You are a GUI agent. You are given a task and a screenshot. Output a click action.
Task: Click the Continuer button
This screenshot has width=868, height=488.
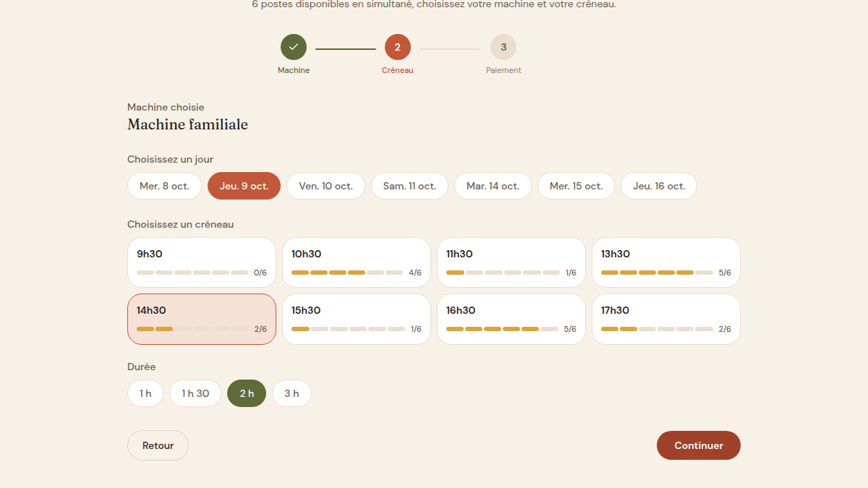(x=699, y=445)
